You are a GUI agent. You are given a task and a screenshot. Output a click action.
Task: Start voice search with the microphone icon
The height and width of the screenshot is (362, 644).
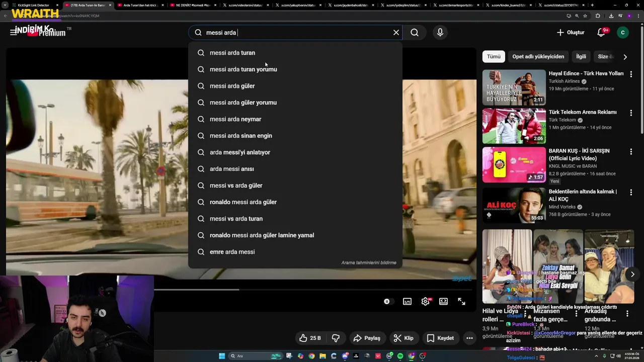440,32
